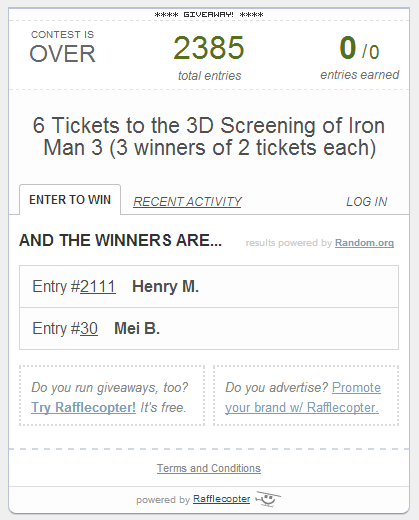Open the Terms and Conditions link
This screenshot has width=419, height=520.
coord(209,468)
